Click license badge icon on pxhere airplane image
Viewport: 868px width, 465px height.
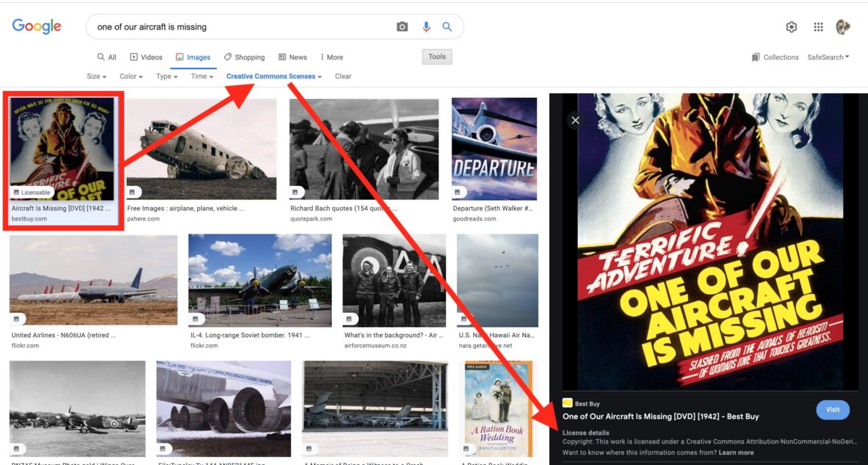134,191
